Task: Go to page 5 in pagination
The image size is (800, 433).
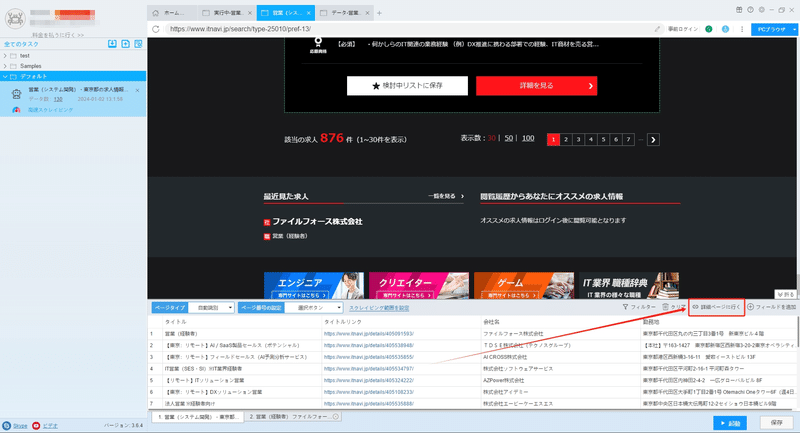Action: pos(604,139)
